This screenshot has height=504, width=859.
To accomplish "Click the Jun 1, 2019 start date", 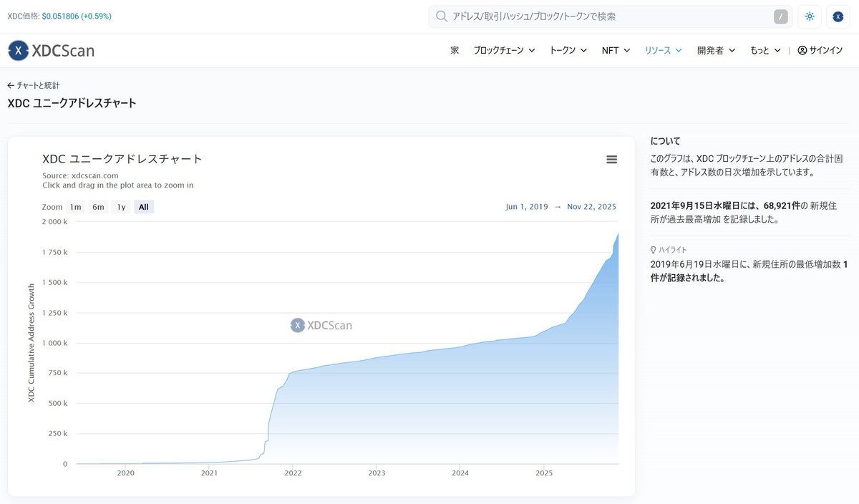I will [527, 207].
